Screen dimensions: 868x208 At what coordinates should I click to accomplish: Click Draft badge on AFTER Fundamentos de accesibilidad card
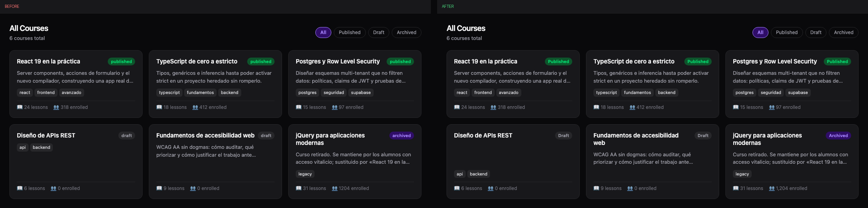tap(703, 136)
